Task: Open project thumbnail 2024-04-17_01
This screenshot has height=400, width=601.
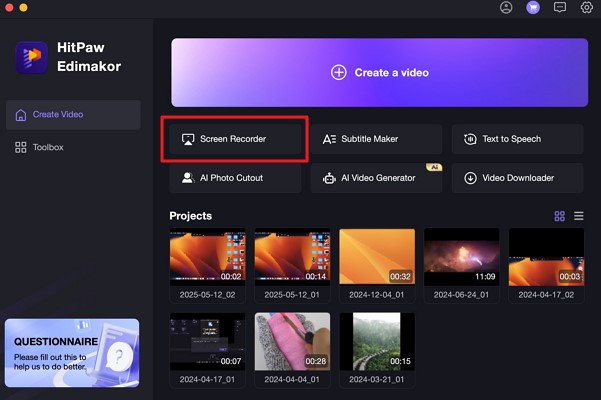Action: [x=207, y=342]
